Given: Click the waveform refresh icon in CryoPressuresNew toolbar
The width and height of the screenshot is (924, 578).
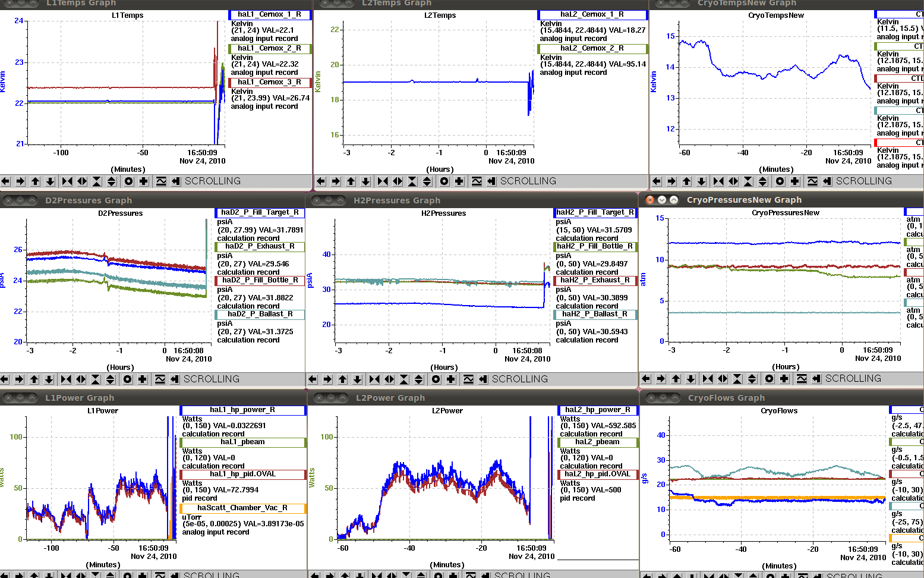Looking at the screenshot, I should point(802,379).
